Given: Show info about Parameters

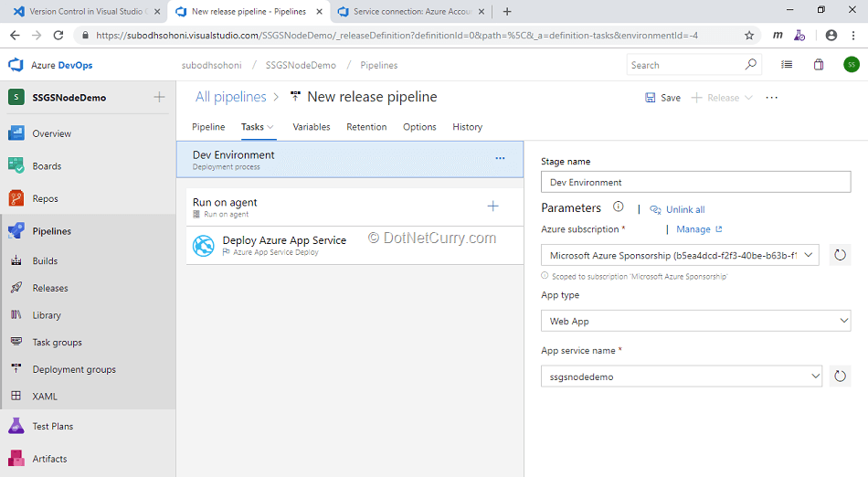Looking at the screenshot, I should (618, 207).
